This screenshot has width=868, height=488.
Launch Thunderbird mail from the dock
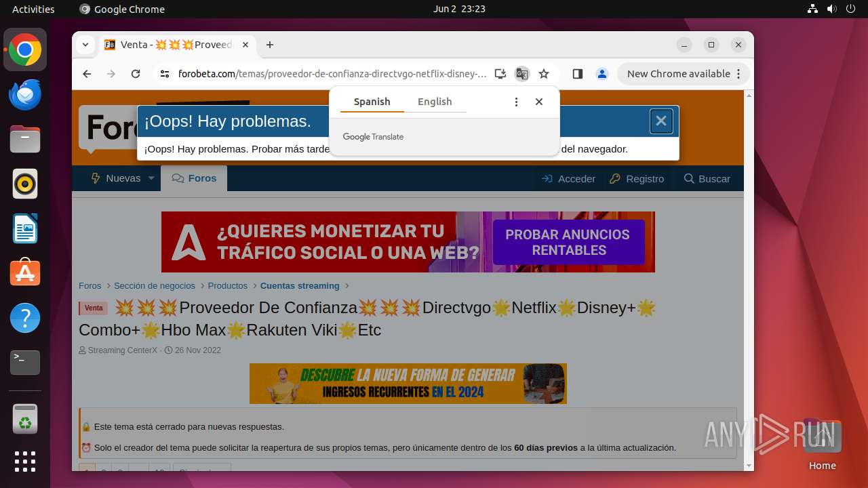click(x=25, y=95)
